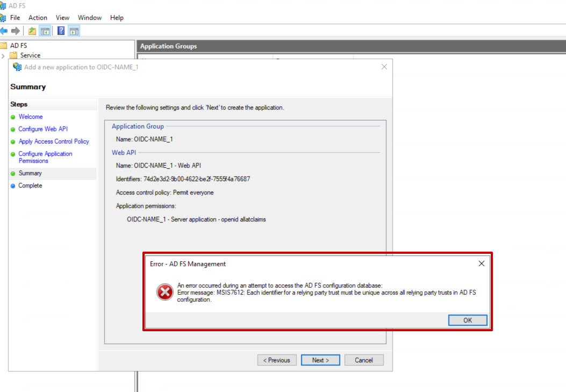Select the Service tree item label
566x392 pixels.
30,55
